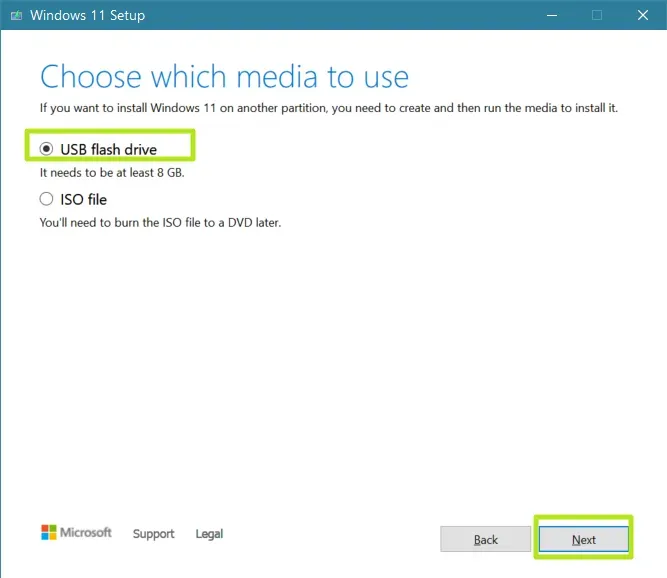The image size is (667, 578).
Task: Click the "USB flash drive" option label
Action: click(108, 149)
